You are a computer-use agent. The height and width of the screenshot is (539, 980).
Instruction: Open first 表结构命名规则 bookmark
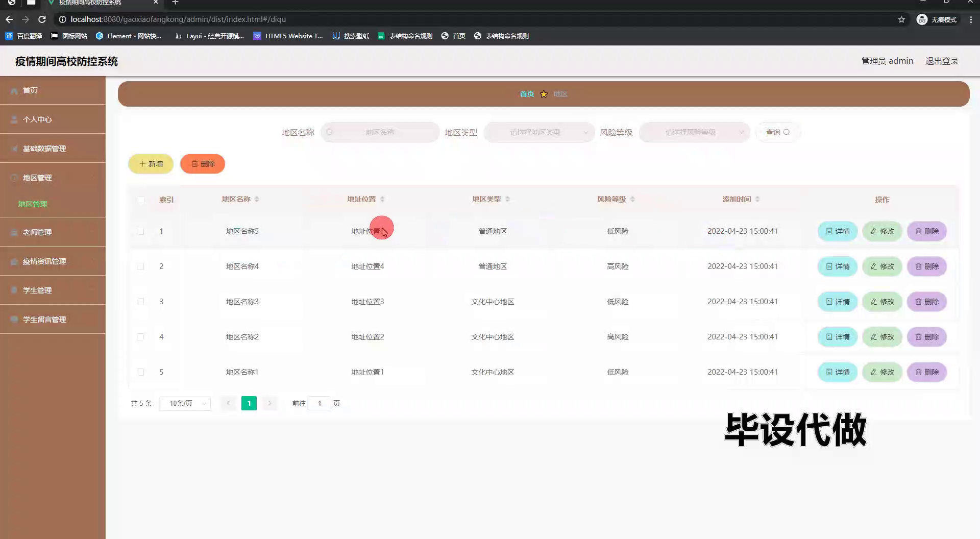pyautogui.click(x=405, y=36)
